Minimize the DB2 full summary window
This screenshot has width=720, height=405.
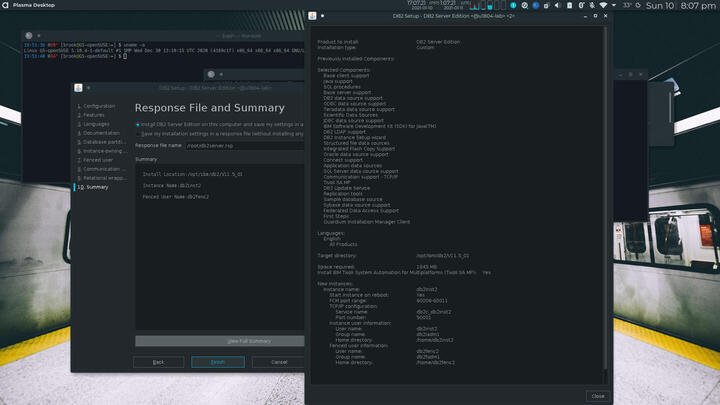(x=585, y=16)
